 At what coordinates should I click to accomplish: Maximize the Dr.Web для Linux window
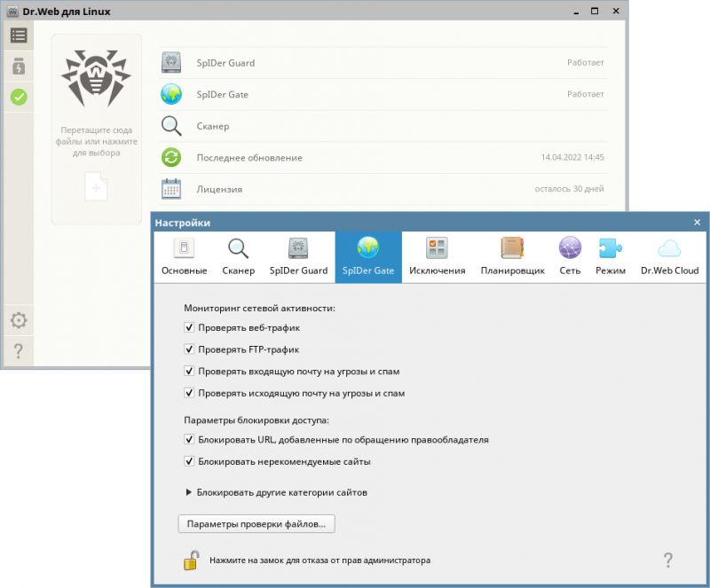595,11
